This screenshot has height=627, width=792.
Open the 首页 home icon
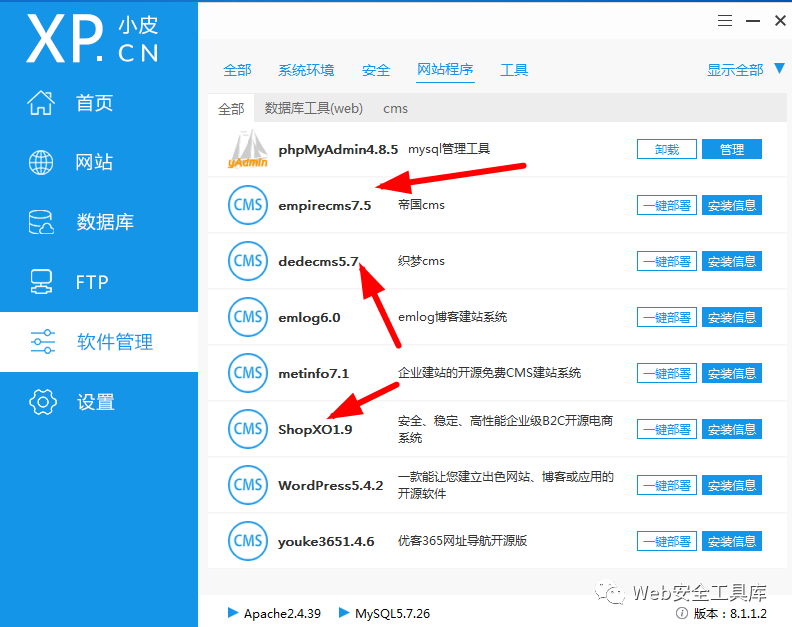[41, 103]
